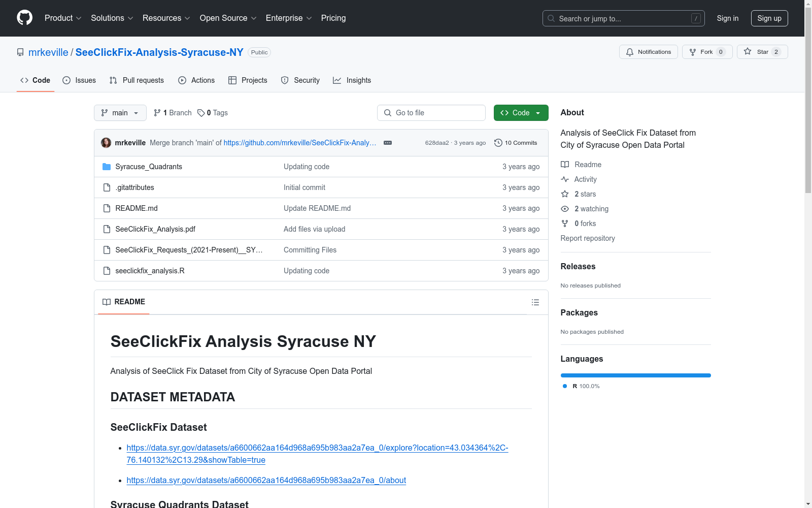Screen dimensions: 812x508
Task: Open the mrkeville owner profile link
Action: click(x=48, y=52)
